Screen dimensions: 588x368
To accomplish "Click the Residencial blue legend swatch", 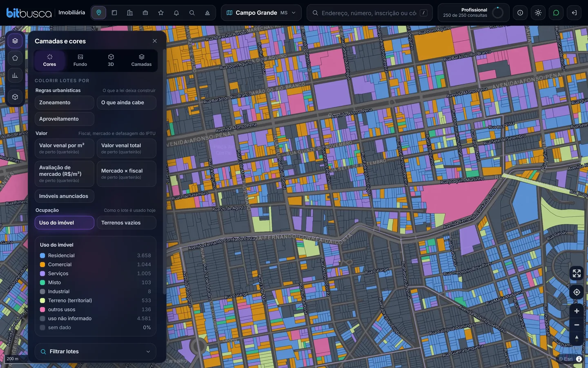I will coord(42,256).
